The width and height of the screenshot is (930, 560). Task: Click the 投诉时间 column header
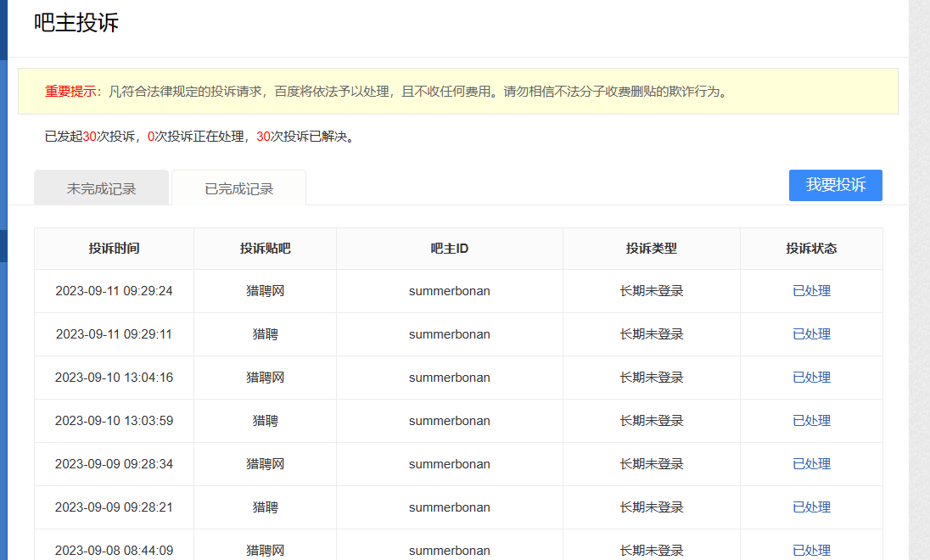click(114, 249)
